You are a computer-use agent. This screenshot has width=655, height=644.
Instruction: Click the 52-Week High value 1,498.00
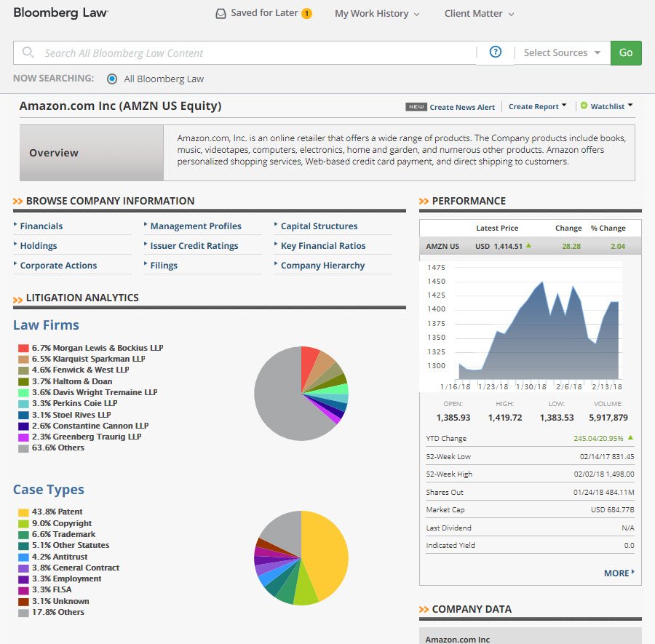point(619,474)
